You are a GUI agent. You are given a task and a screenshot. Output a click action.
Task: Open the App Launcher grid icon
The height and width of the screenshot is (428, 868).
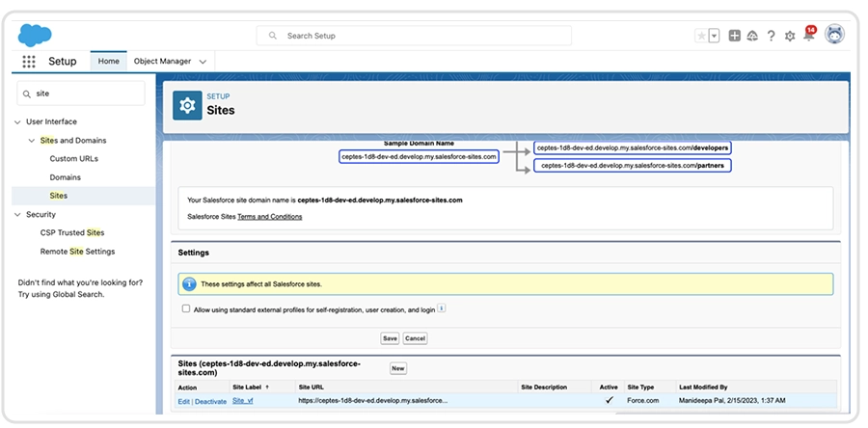(29, 62)
